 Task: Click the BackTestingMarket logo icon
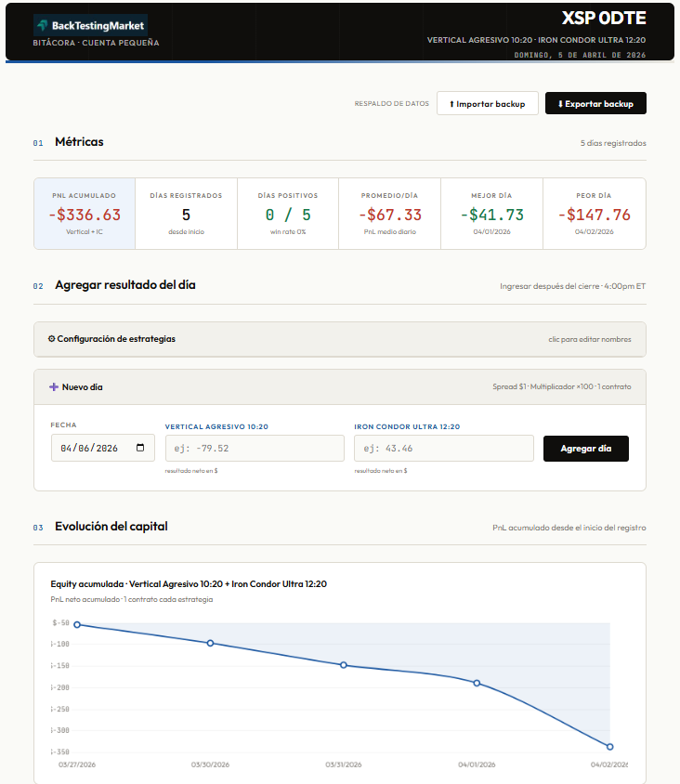43,26
